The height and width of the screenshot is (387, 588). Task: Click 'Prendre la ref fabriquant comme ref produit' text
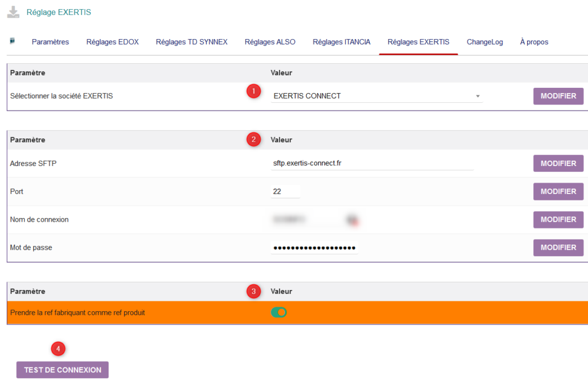(x=78, y=313)
